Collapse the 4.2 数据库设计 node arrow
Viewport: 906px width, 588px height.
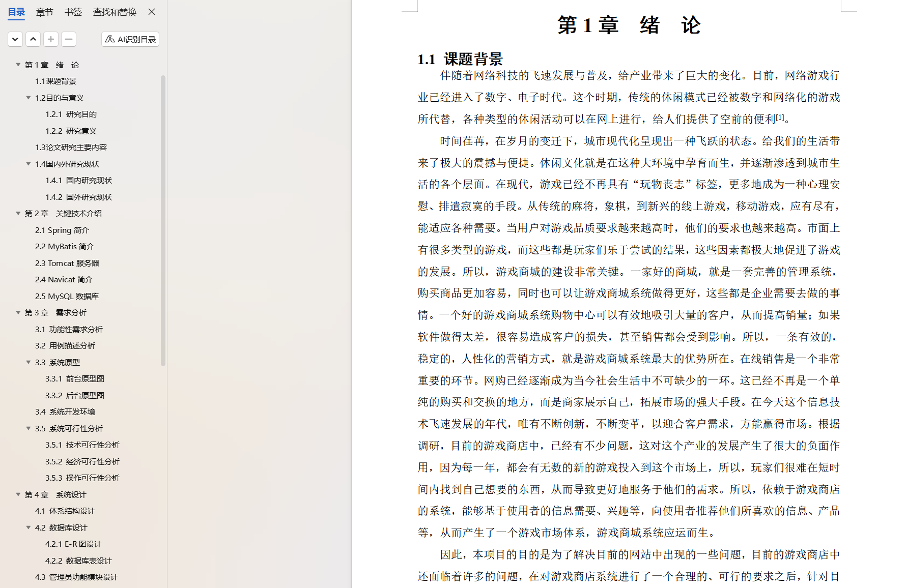29,527
